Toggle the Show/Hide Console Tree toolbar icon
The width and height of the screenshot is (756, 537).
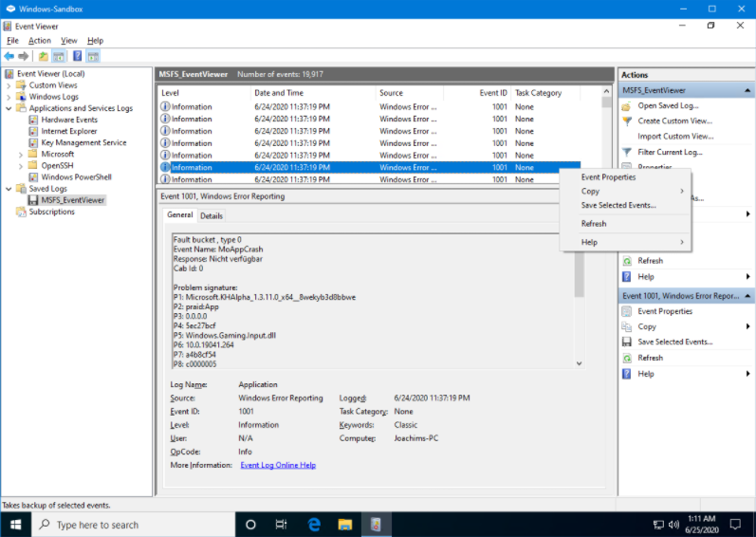pyautogui.click(x=58, y=56)
